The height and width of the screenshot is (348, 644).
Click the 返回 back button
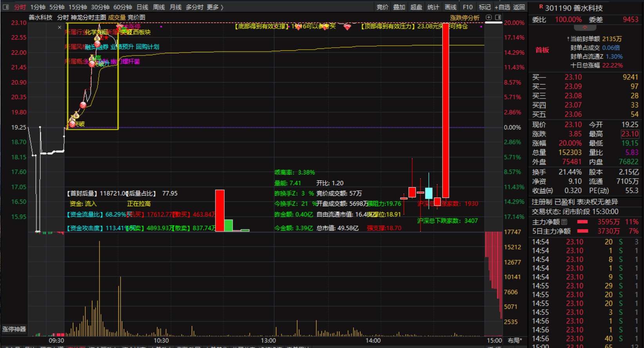(519, 7)
